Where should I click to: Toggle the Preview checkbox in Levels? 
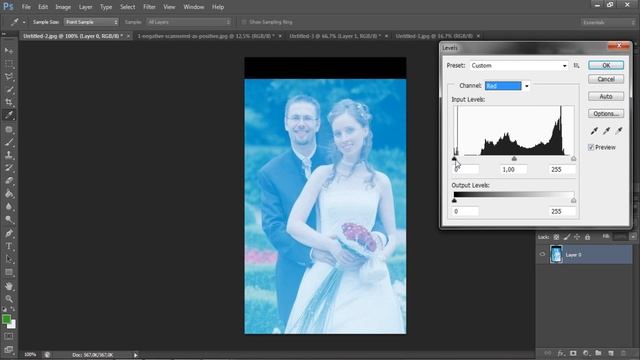[x=591, y=147]
